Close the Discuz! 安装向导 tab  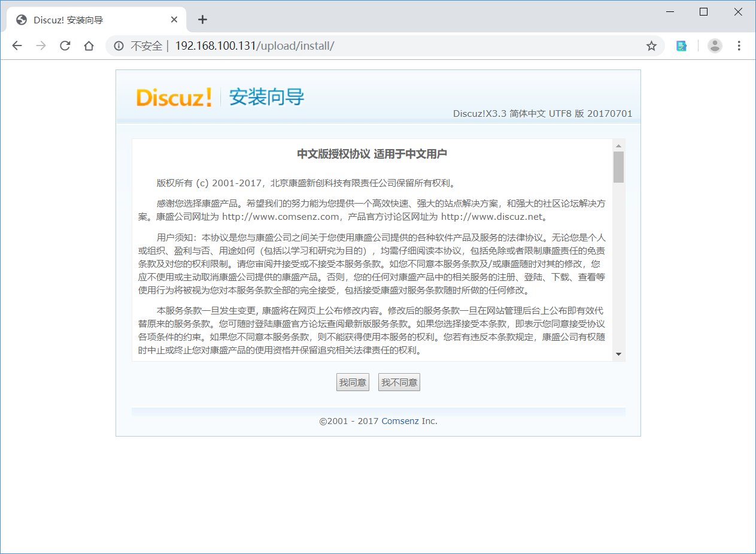[174, 19]
